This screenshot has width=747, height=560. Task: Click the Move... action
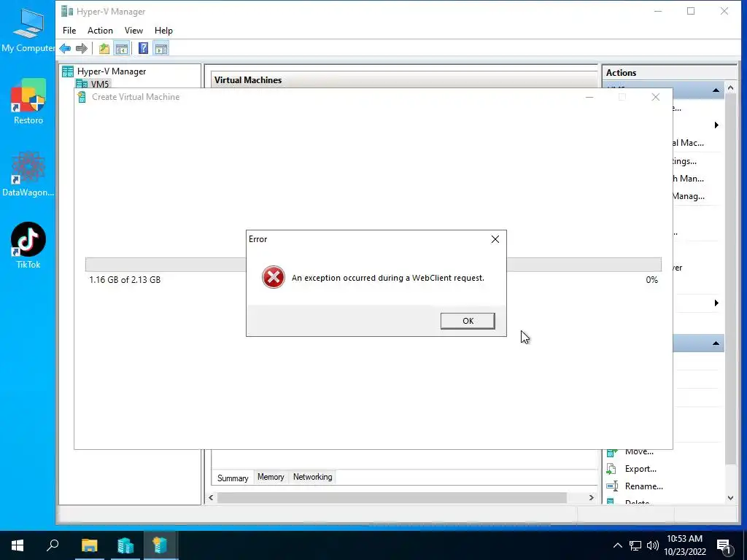(x=639, y=451)
